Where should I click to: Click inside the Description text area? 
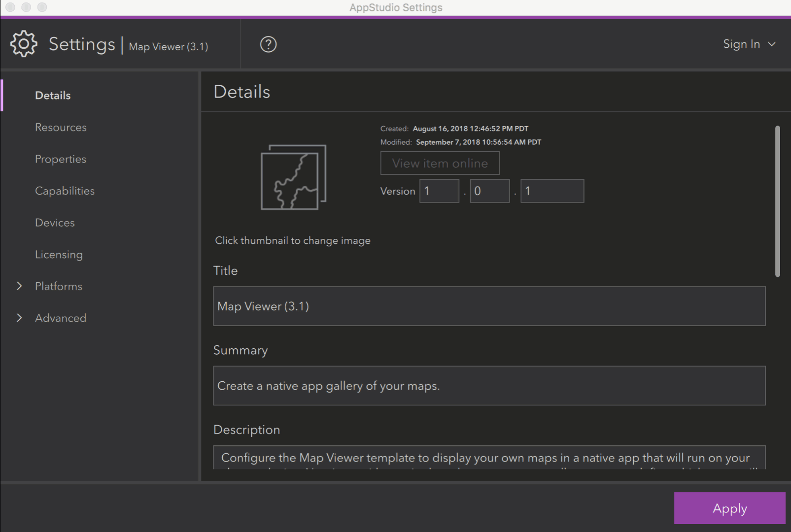point(489,458)
